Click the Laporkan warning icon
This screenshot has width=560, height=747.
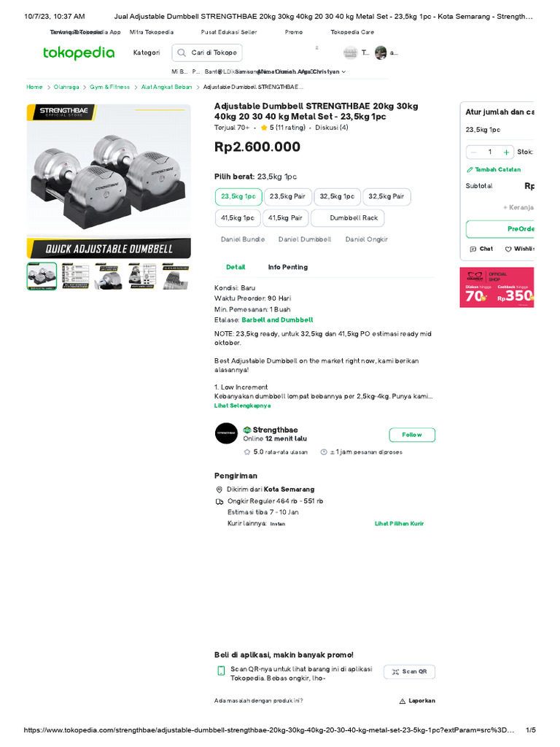(402, 701)
